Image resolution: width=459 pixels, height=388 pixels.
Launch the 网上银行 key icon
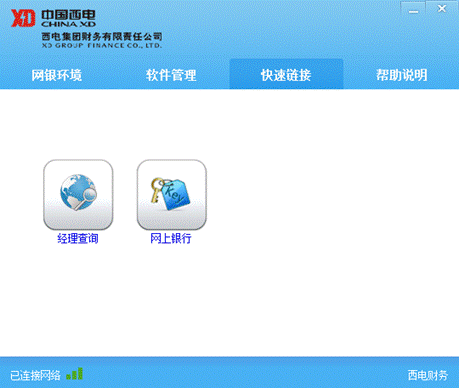tap(172, 195)
